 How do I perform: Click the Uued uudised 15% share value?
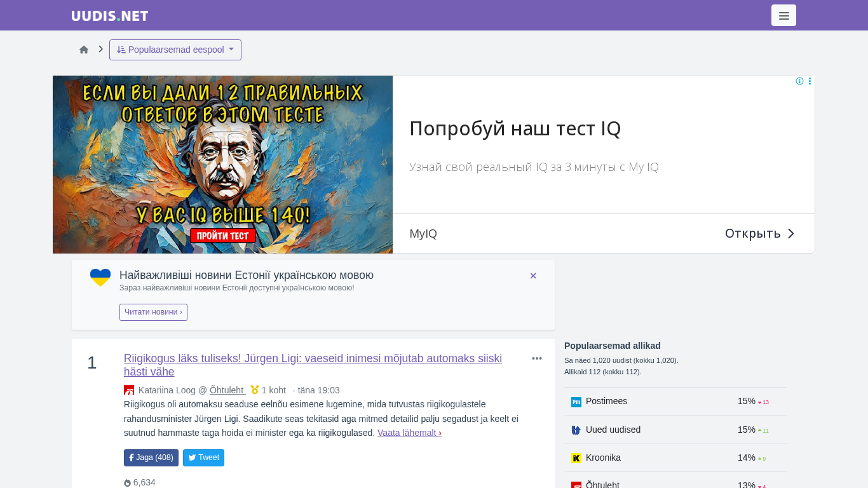pos(747,430)
